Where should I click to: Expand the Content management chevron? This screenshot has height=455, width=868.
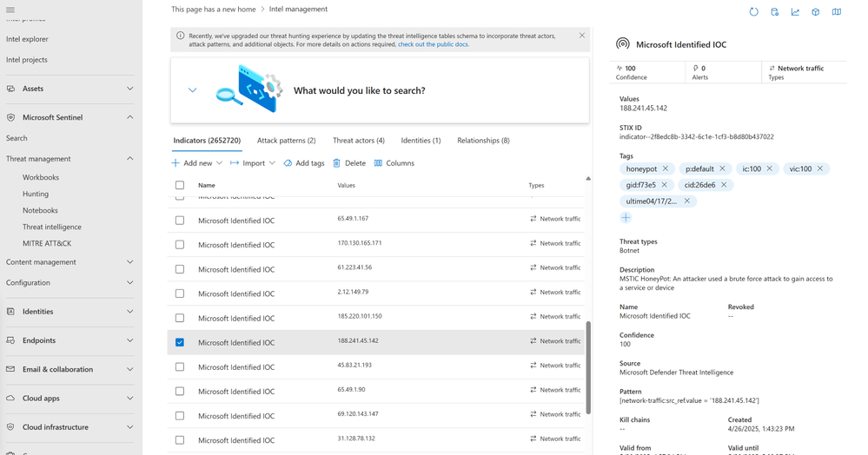click(129, 262)
